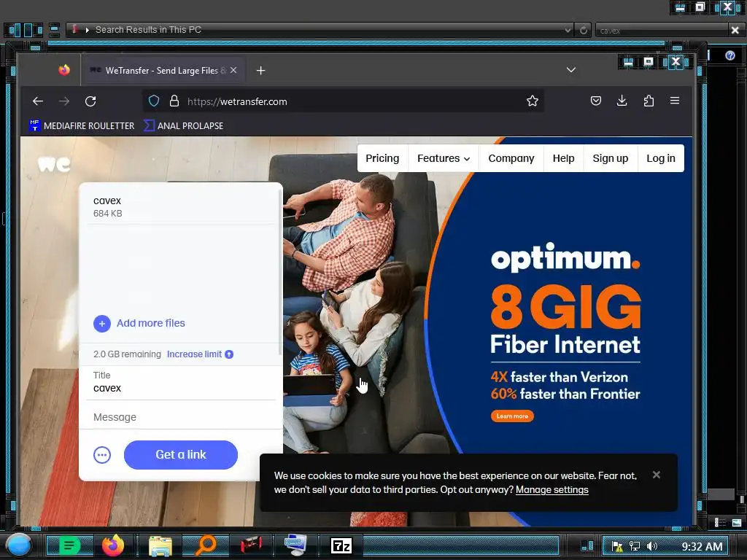The image size is (747, 560).
Task: Clear the Explorer cavex search box
Action: pos(735,30)
